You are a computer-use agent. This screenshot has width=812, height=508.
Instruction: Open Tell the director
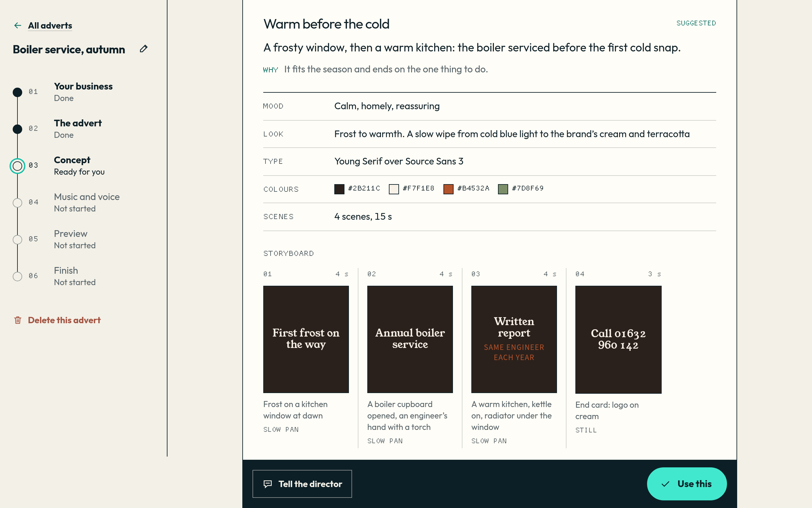302,484
